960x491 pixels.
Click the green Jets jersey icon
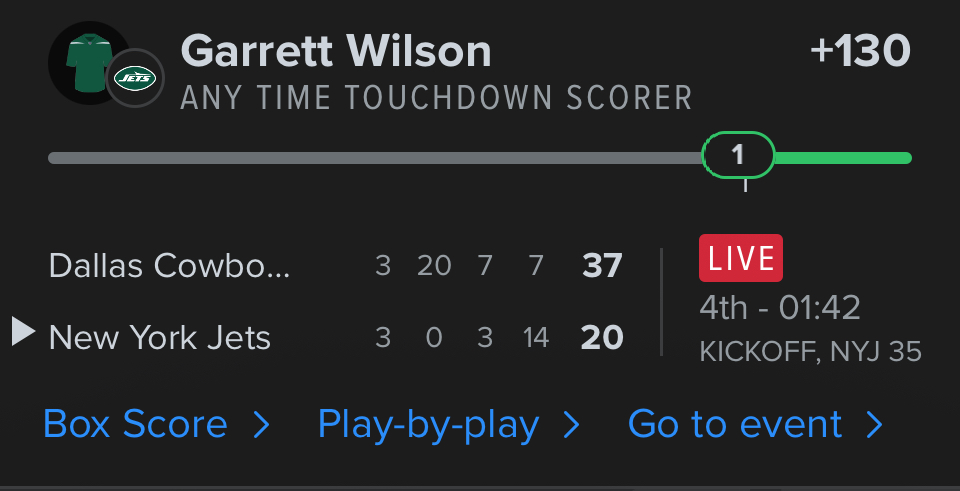tap(88, 62)
